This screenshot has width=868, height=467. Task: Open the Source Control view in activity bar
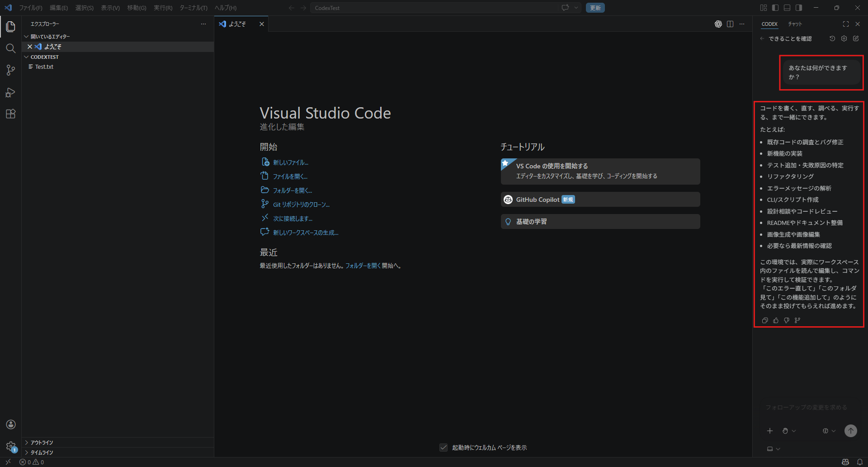pos(10,70)
